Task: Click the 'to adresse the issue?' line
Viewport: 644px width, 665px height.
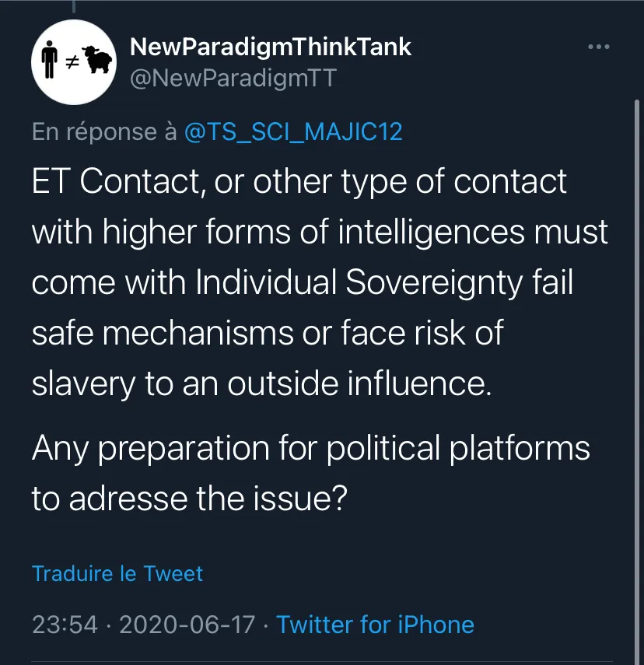Action: [190, 499]
